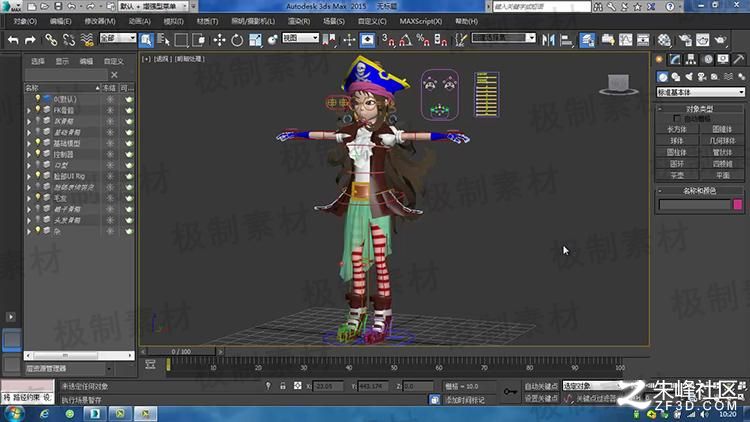Select the Cameras category icon in Create panel

click(x=702, y=77)
